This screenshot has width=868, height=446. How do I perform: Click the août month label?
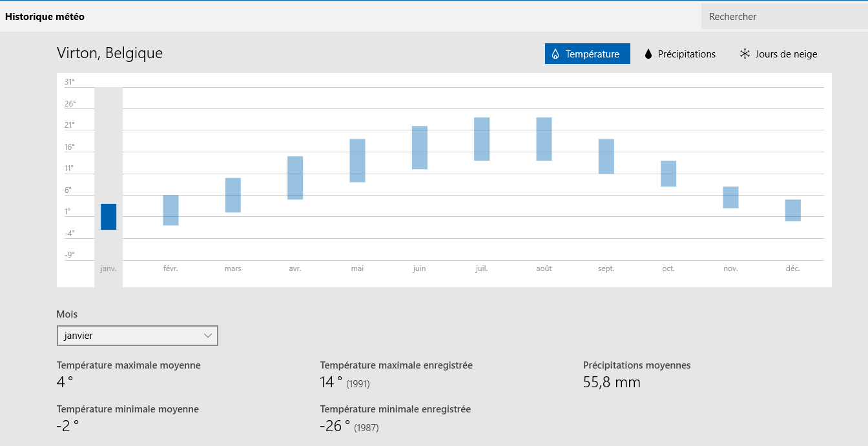tap(544, 269)
